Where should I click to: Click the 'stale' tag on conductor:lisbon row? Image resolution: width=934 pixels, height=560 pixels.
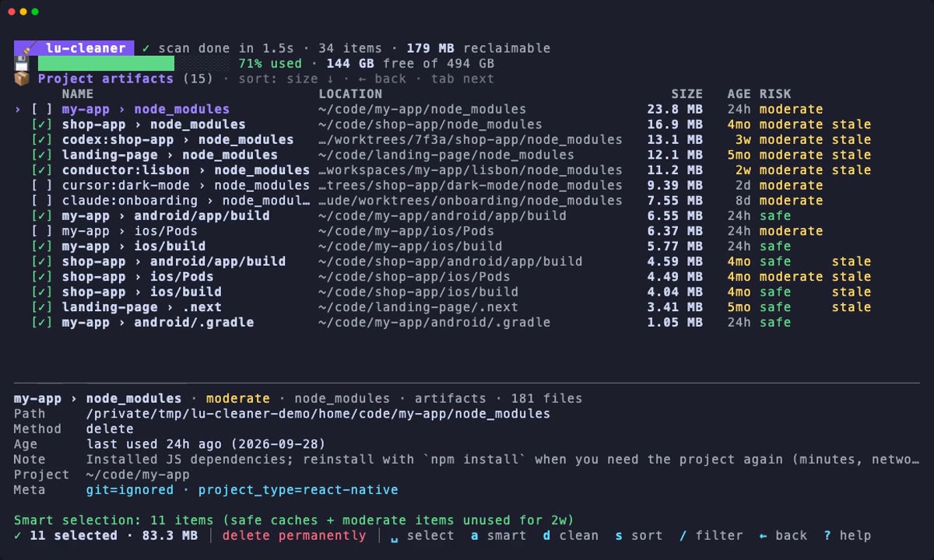coord(851,170)
